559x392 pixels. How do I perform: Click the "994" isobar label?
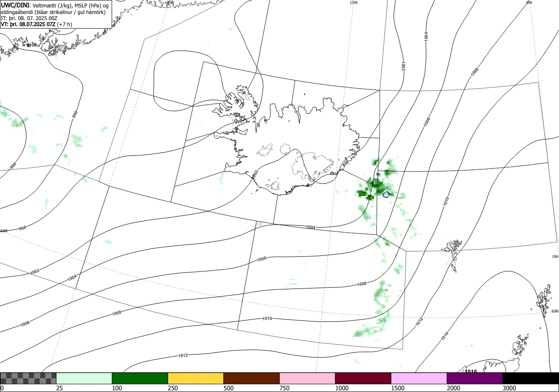(x=13, y=167)
